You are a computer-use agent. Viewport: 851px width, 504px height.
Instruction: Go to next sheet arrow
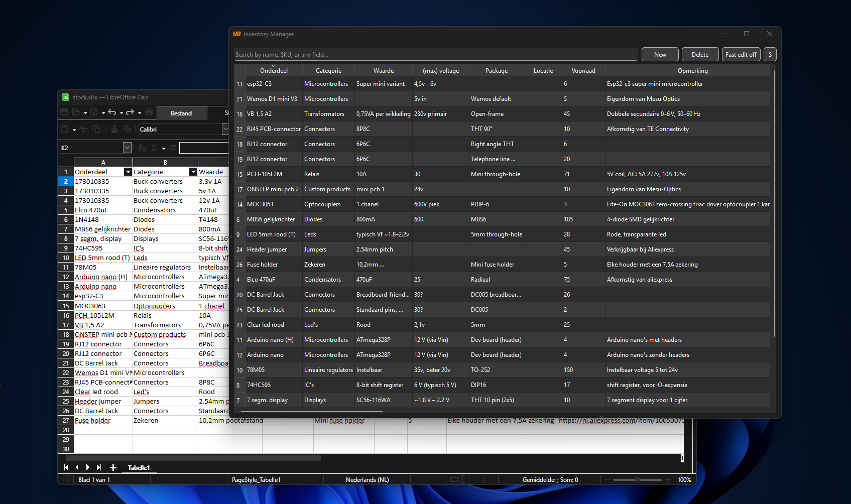pos(88,467)
